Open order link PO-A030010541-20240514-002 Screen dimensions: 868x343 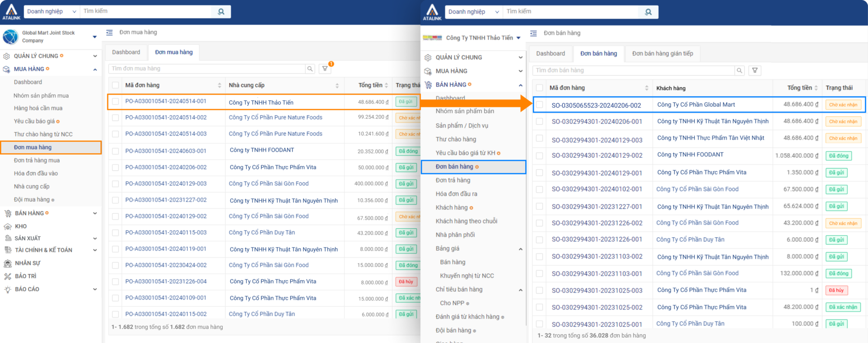point(166,117)
